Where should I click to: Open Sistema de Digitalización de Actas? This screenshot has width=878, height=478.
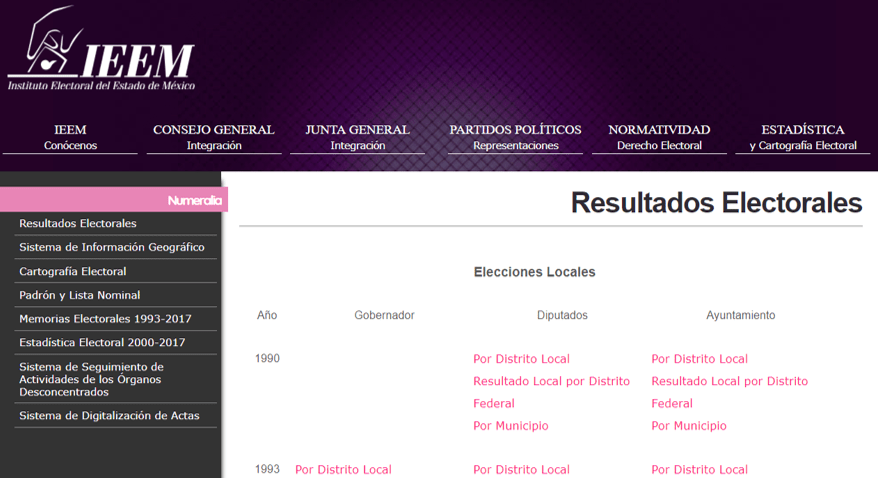tap(109, 416)
